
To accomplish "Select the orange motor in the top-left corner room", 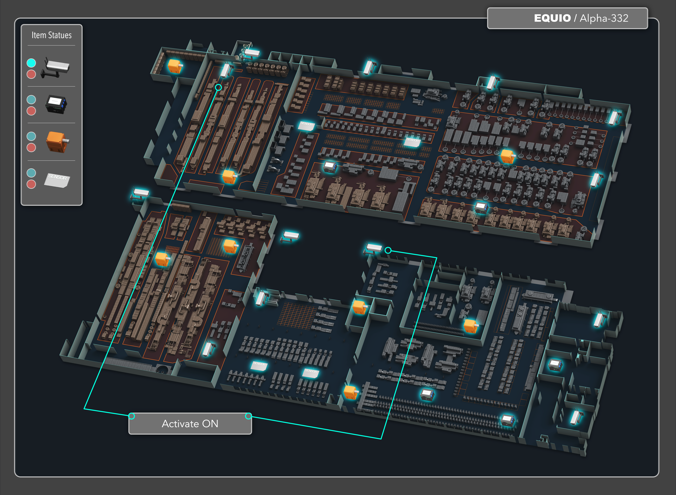I will [x=175, y=66].
